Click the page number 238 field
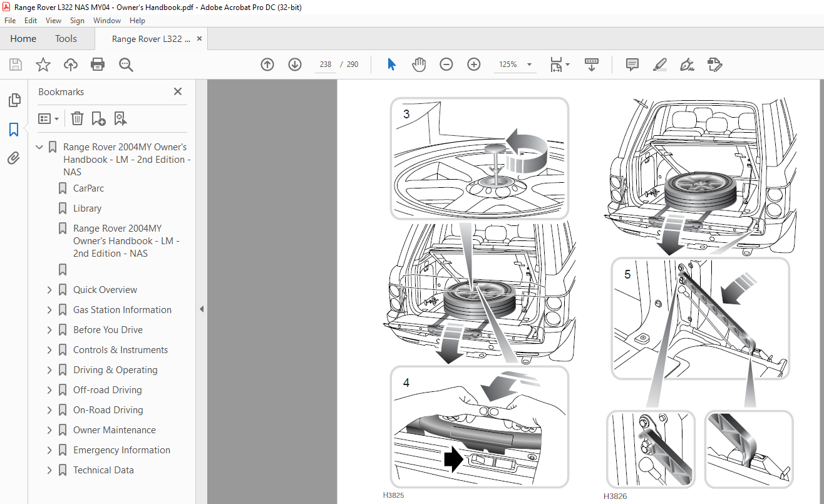 [325, 64]
